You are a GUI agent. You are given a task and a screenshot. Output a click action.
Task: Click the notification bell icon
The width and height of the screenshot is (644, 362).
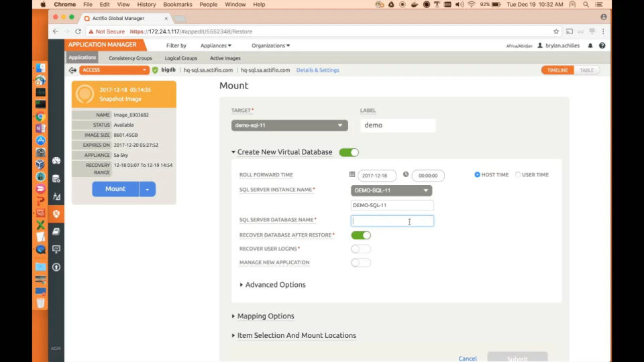590,46
